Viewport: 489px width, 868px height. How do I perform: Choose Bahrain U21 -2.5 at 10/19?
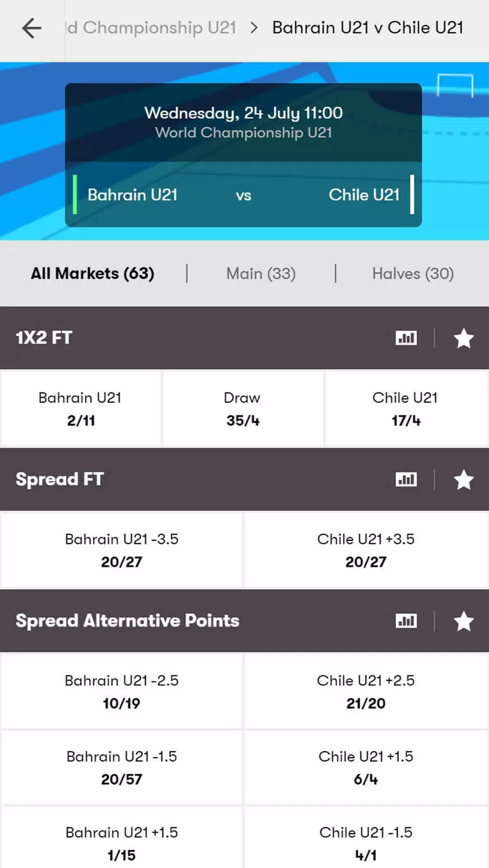[122, 692]
